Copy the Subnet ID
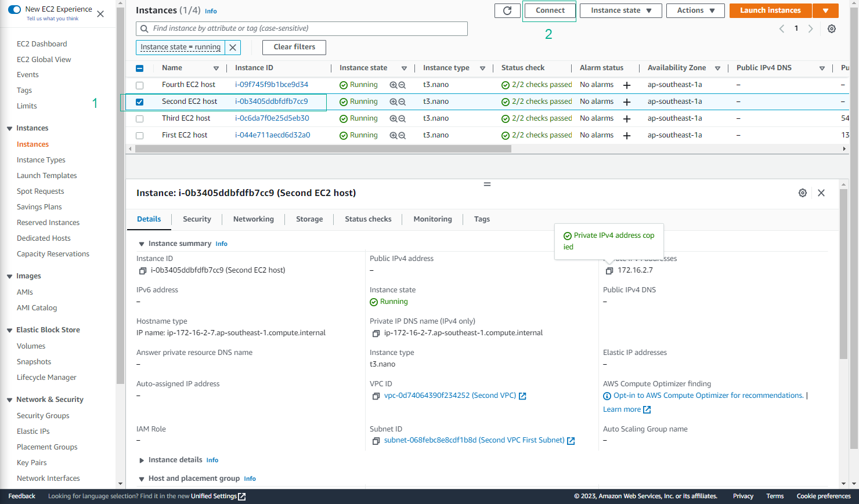The width and height of the screenshot is (859, 504). pos(376,441)
